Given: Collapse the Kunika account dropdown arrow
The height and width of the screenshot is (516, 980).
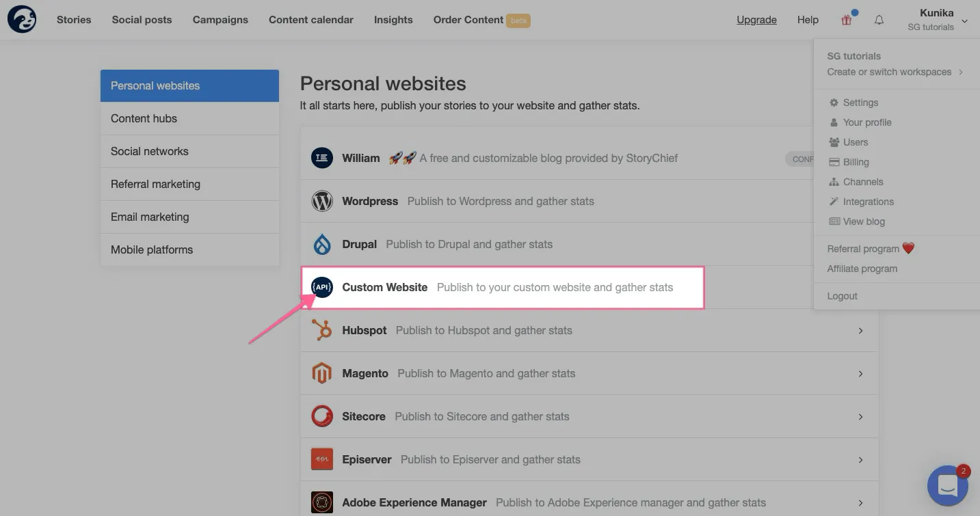Looking at the screenshot, I should tap(964, 21).
